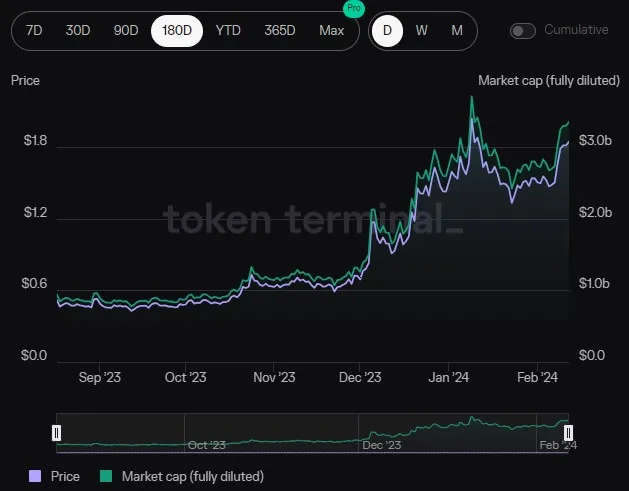Select the 7D time range

click(34, 30)
